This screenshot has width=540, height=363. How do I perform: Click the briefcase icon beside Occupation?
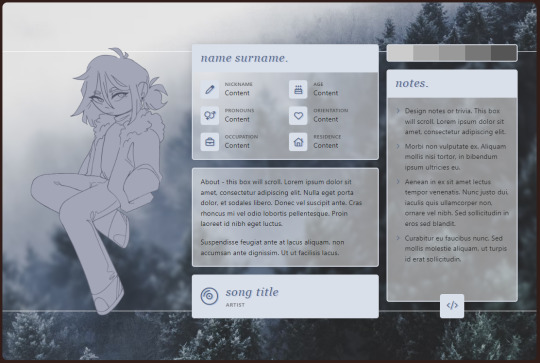click(x=210, y=142)
